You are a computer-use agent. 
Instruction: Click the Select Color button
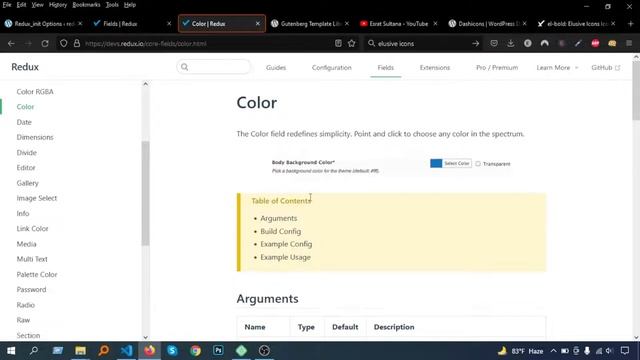(457, 163)
